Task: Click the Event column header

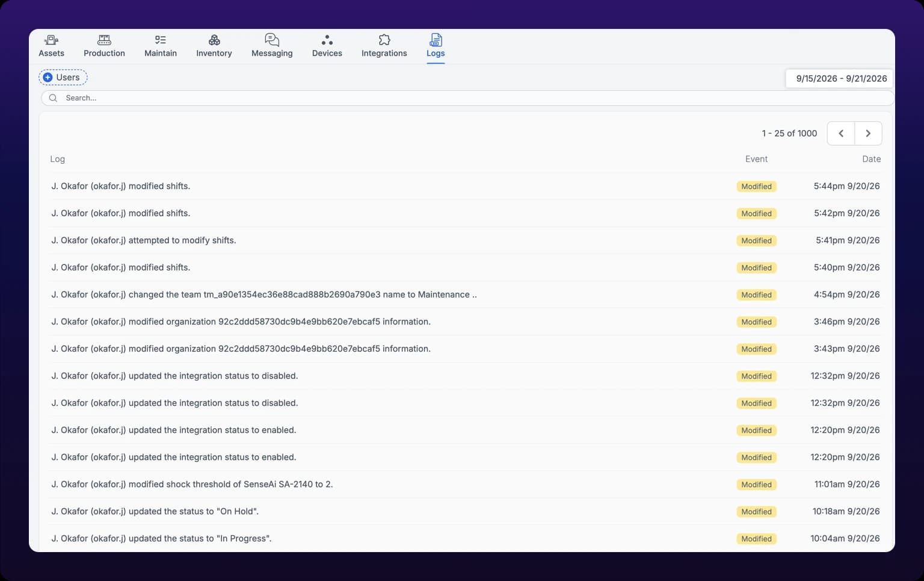Action: coord(756,159)
